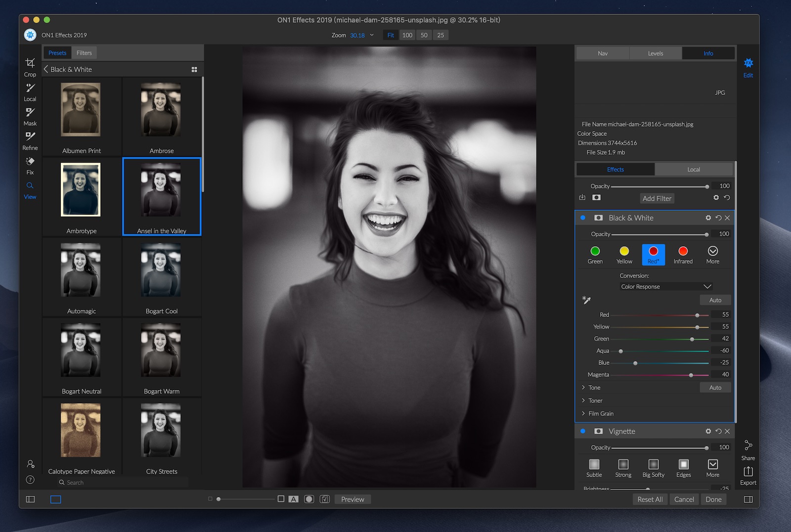The height and width of the screenshot is (532, 791).
Task: Switch to the Filters tab
Action: tap(84, 53)
